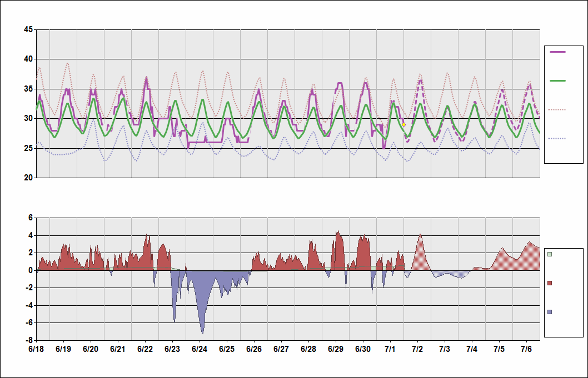Click the pink dotted line legend swatch

coord(557,110)
